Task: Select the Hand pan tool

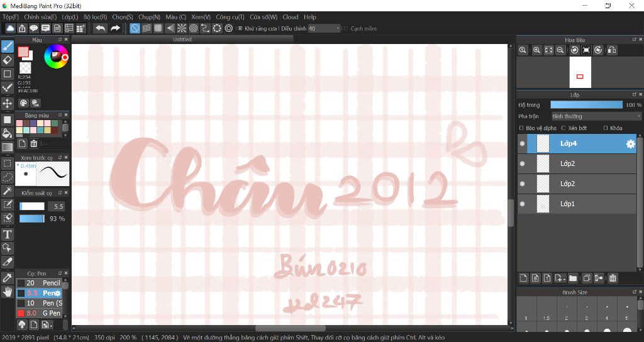Action: tap(8, 292)
